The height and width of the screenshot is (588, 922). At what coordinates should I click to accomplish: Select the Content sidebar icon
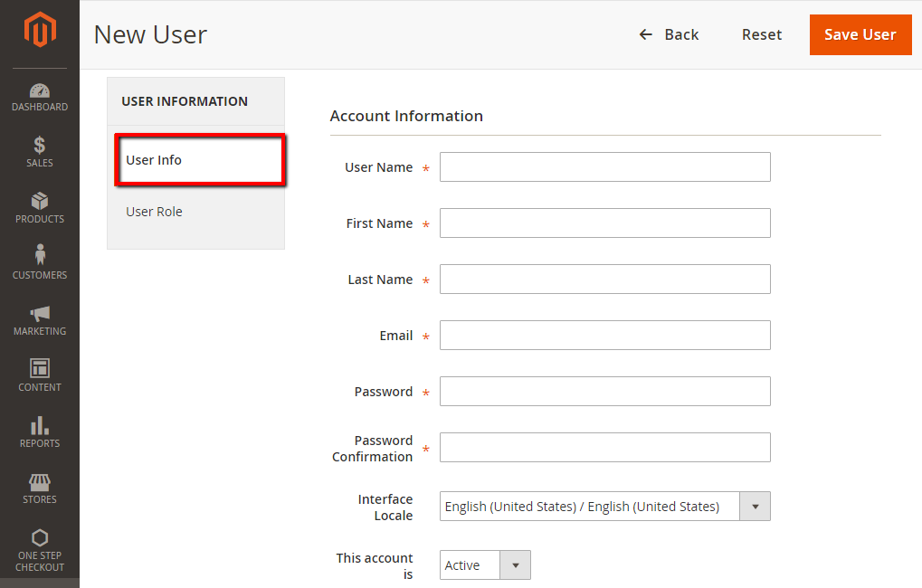click(39, 373)
